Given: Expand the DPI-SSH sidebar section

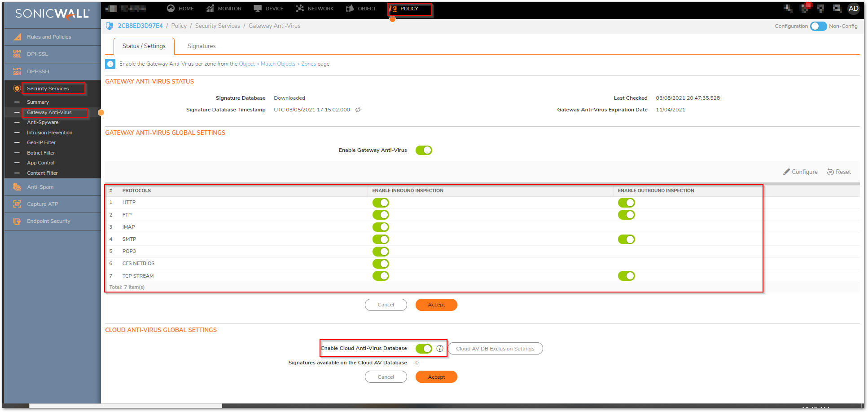Looking at the screenshot, I should click(x=53, y=71).
